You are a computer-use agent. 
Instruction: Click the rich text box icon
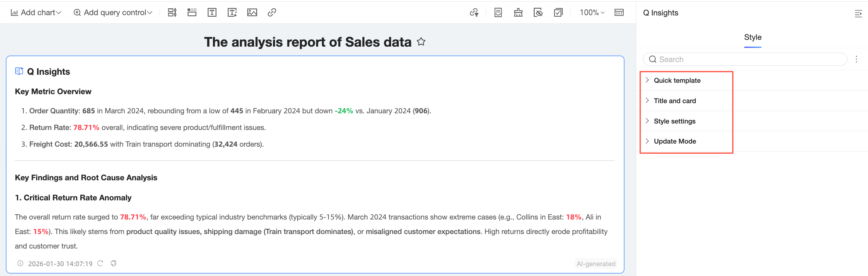[212, 12]
